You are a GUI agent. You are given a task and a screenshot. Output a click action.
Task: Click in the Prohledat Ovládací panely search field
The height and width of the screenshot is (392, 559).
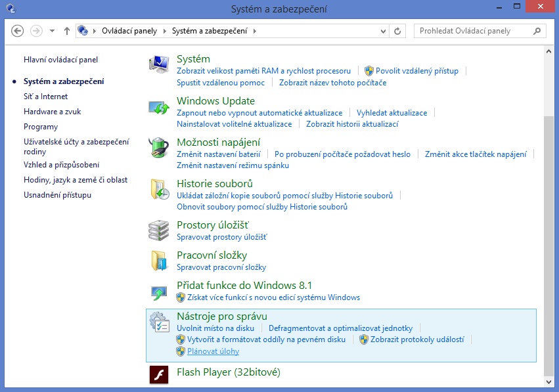coord(473,31)
